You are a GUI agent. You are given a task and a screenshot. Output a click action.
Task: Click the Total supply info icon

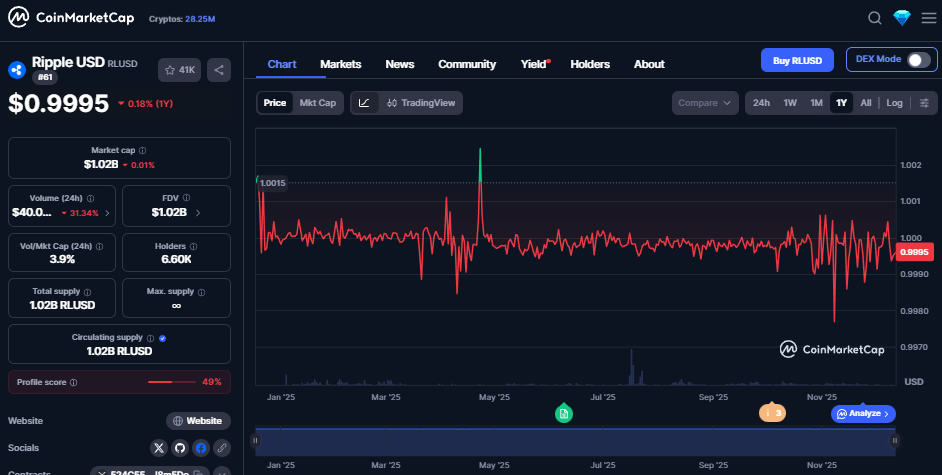click(88, 292)
